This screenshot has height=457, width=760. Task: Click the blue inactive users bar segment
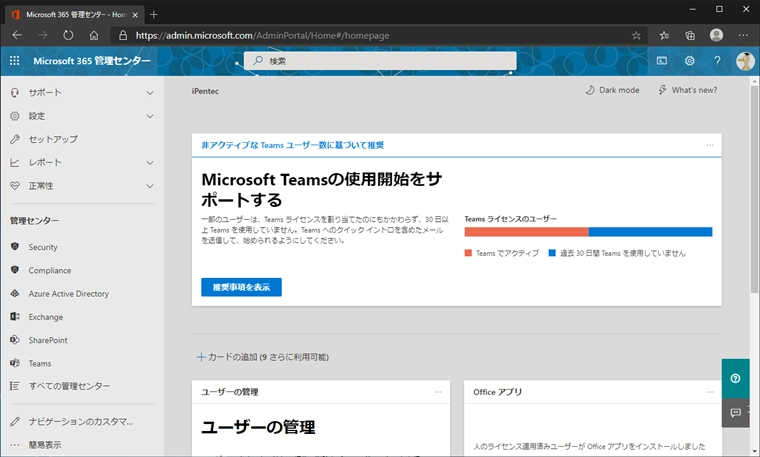650,232
